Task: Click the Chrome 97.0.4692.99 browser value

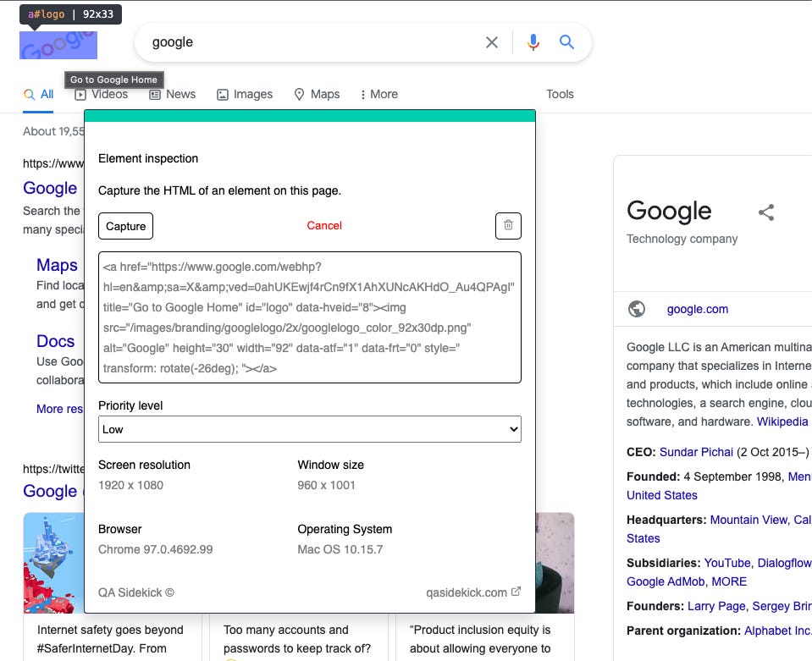Action: click(155, 549)
